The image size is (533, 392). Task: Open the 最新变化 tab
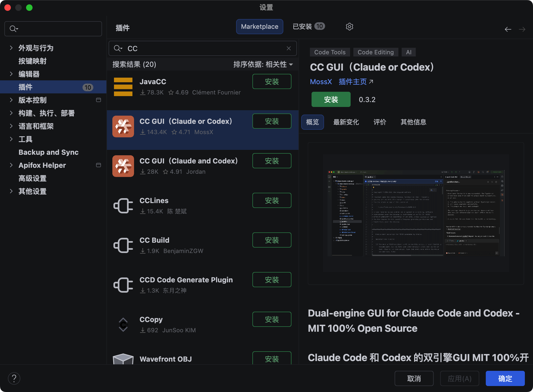(346, 122)
